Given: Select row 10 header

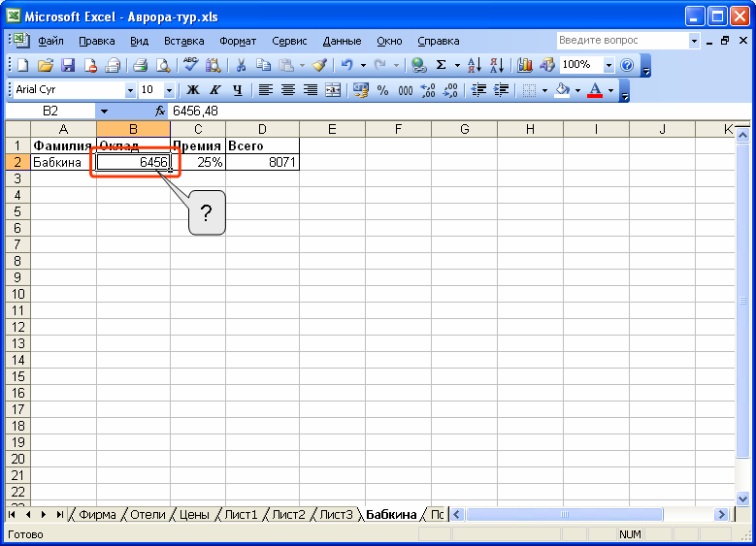Looking at the screenshot, I should [17, 294].
